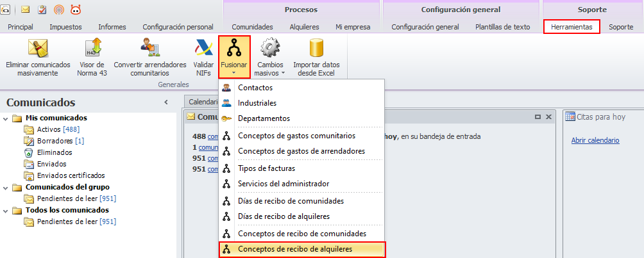The width and height of the screenshot is (644, 258).
Task: Open the Fusionar dropdown button
Action: tap(234, 57)
